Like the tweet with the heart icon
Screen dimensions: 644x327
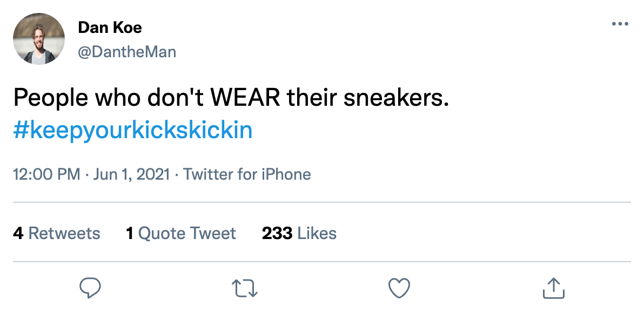(399, 288)
